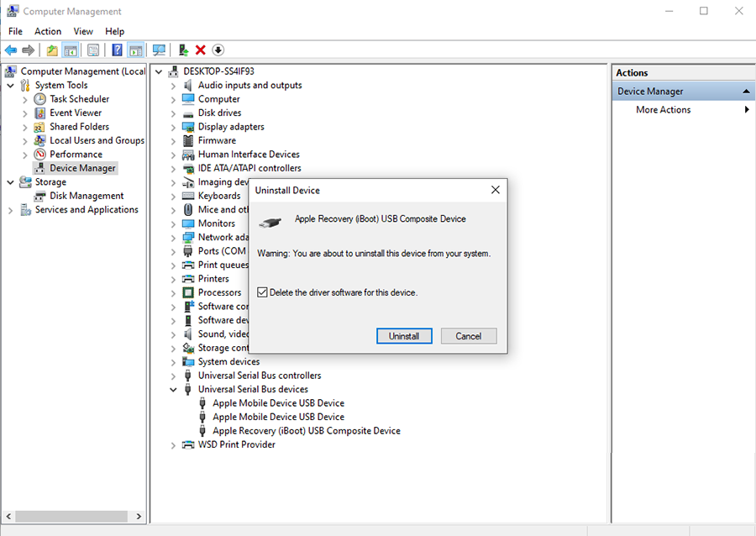The width and height of the screenshot is (756, 536).
Task: Expand the Services and Applications node
Action: click(x=10, y=210)
